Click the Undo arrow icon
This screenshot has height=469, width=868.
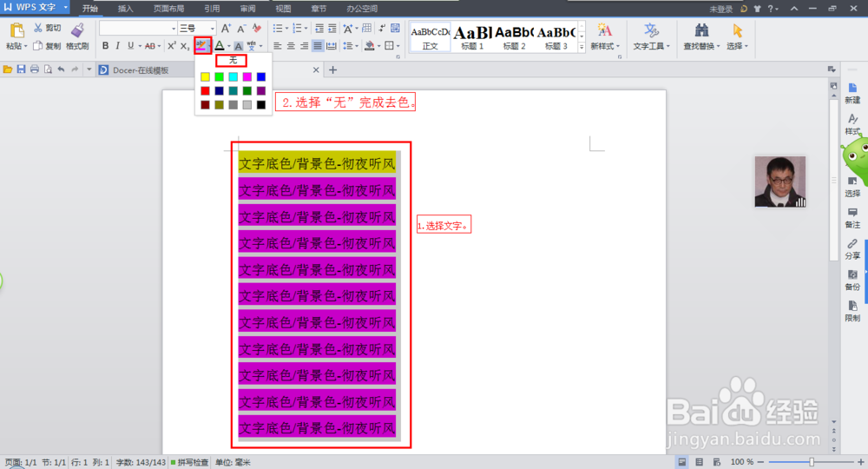click(x=61, y=69)
